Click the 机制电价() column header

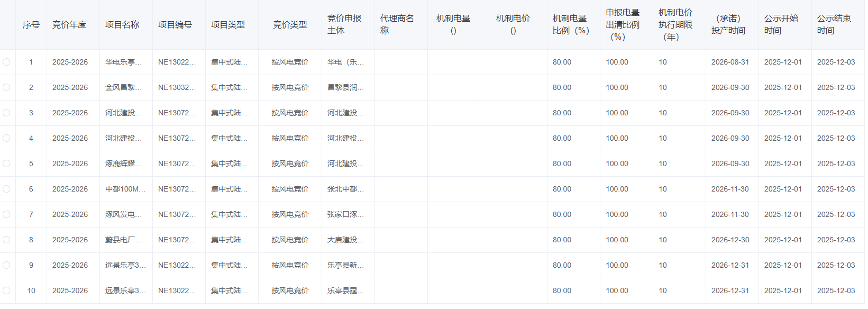click(513, 24)
